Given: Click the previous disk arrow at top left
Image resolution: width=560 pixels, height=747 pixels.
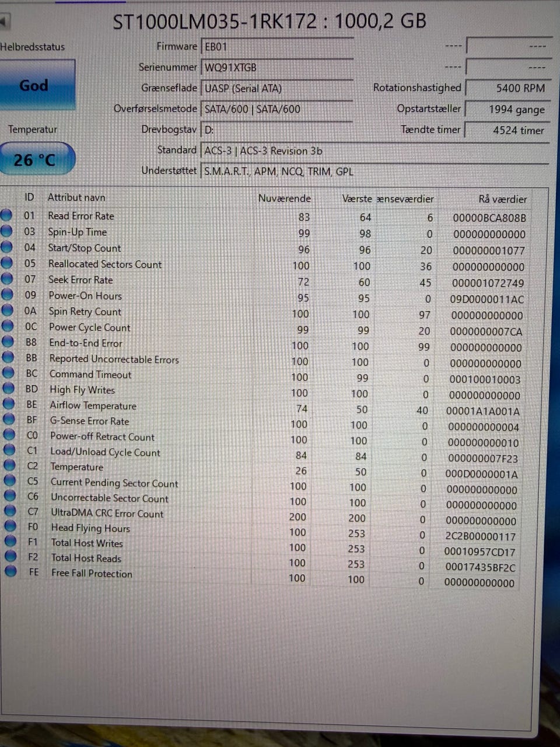Looking at the screenshot, I should click(4, 22).
